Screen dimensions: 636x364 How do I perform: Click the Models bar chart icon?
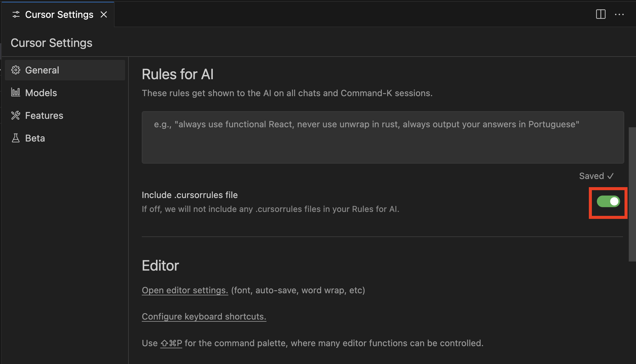point(15,93)
